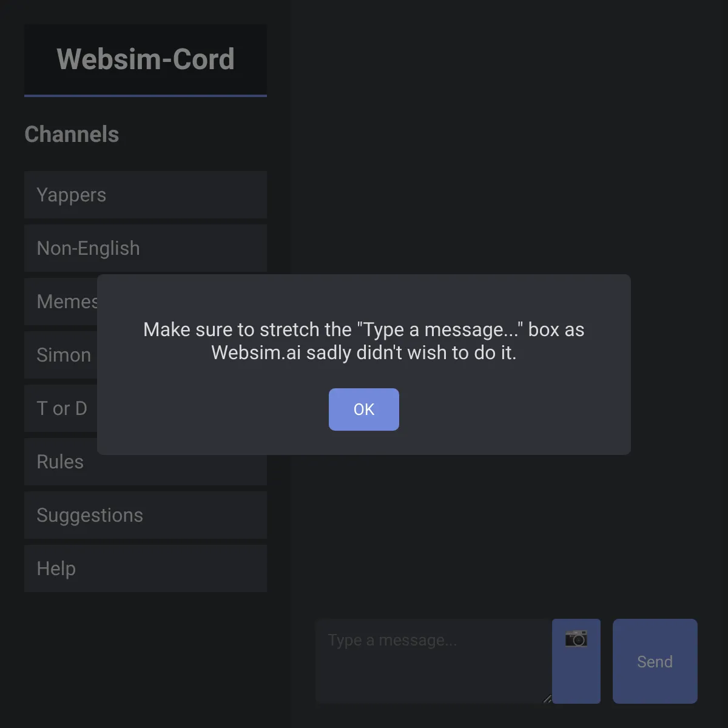The width and height of the screenshot is (728, 728).
Task: Focus the "Type a message..." input box
Action: [x=434, y=661]
